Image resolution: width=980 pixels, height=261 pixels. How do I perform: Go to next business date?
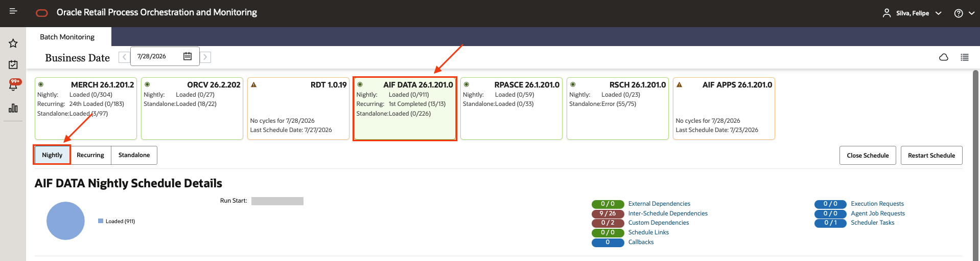pos(205,57)
